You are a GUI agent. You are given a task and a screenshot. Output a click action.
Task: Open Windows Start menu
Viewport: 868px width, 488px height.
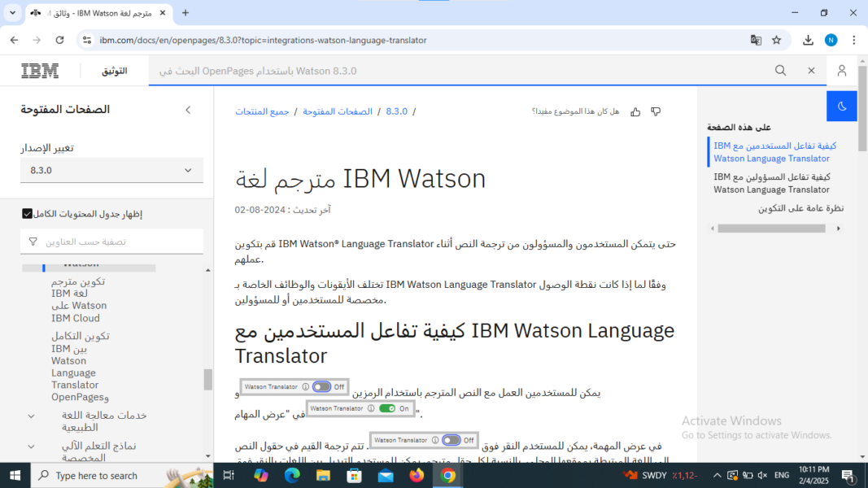click(15, 475)
